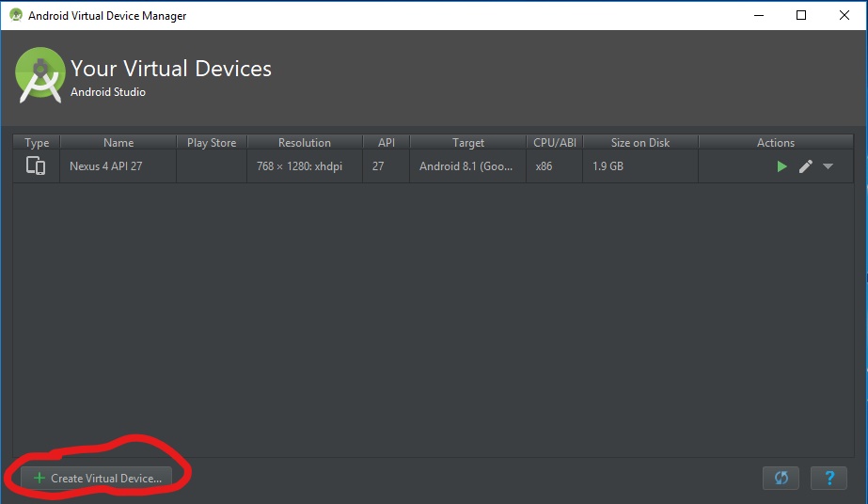Open the actions dropdown arrow for Nexus 4
868x504 pixels.
click(x=828, y=166)
